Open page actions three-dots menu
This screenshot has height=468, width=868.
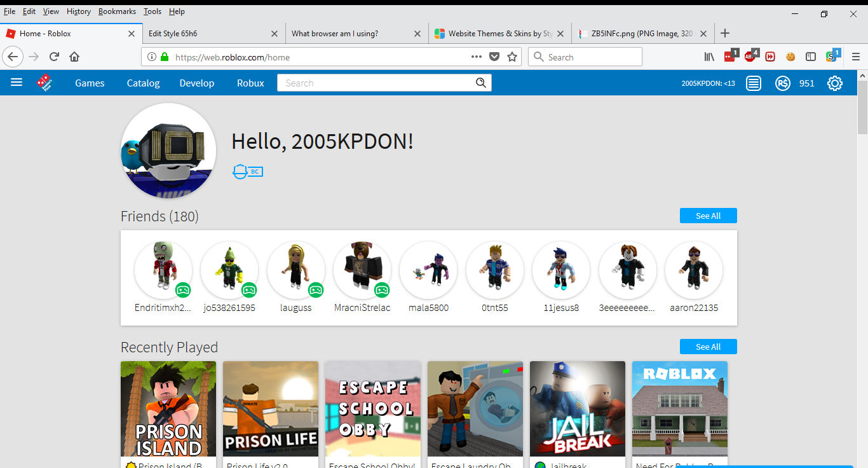point(477,57)
